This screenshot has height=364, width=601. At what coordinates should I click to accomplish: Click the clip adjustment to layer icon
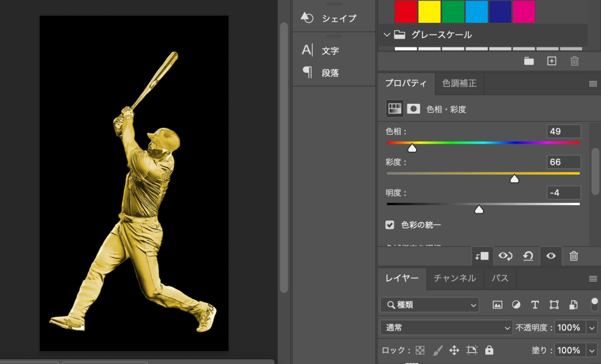click(x=481, y=256)
